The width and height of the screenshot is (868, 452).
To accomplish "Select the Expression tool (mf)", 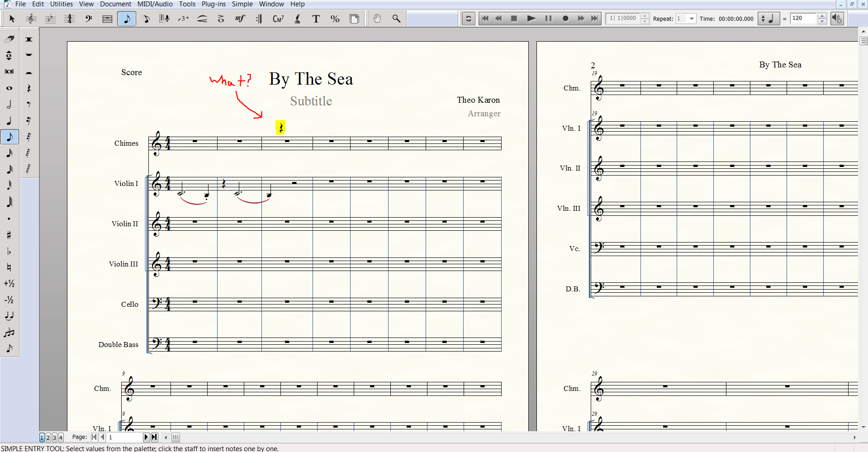I will pos(240,19).
